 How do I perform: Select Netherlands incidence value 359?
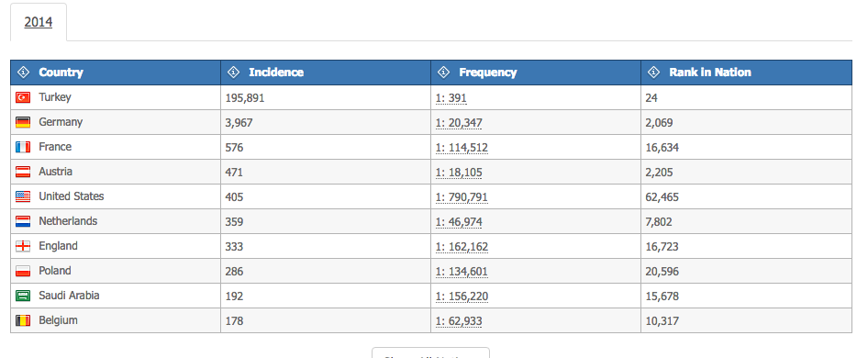point(234,221)
